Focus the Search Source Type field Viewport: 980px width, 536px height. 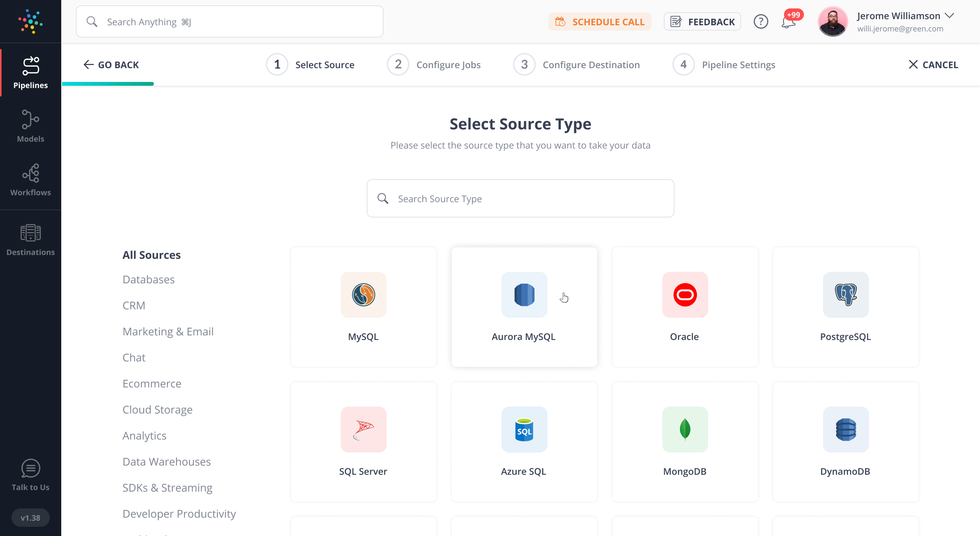521,199
